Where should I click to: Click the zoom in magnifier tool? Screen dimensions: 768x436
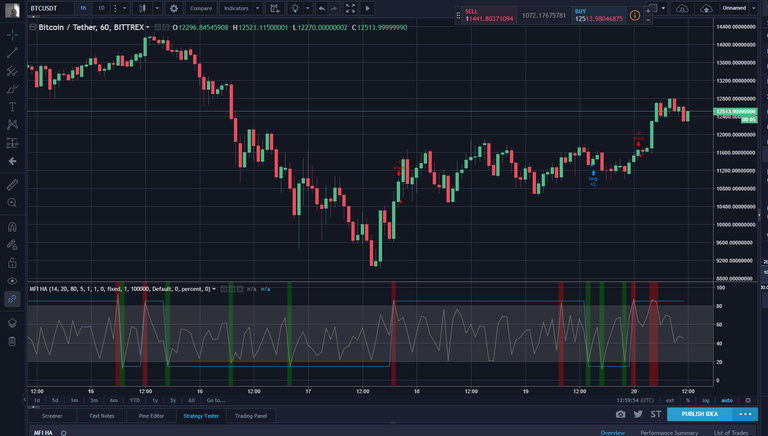[12, 202]
